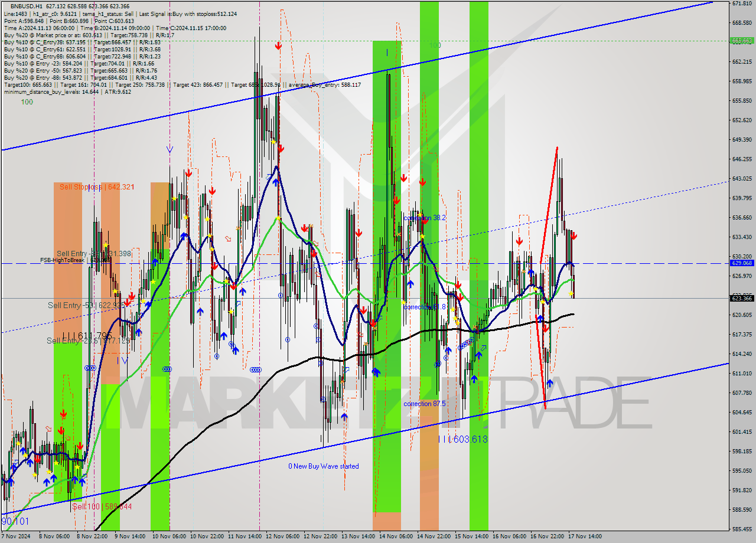The width and height of the screenshot is (756, 543).
Task: Click green '100' label beneath the minimum_distance_buy_levels line
Action: pyautogui.click(x=27, y=102)
